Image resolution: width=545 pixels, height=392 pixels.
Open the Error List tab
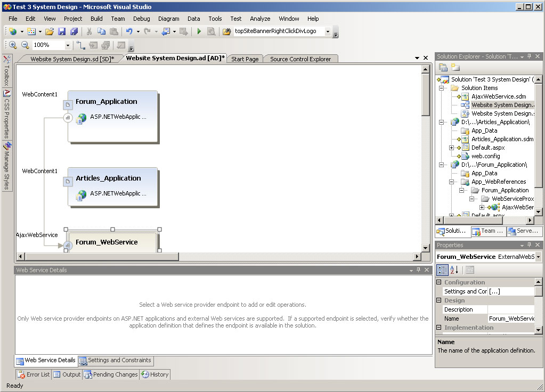click(34, 374)
